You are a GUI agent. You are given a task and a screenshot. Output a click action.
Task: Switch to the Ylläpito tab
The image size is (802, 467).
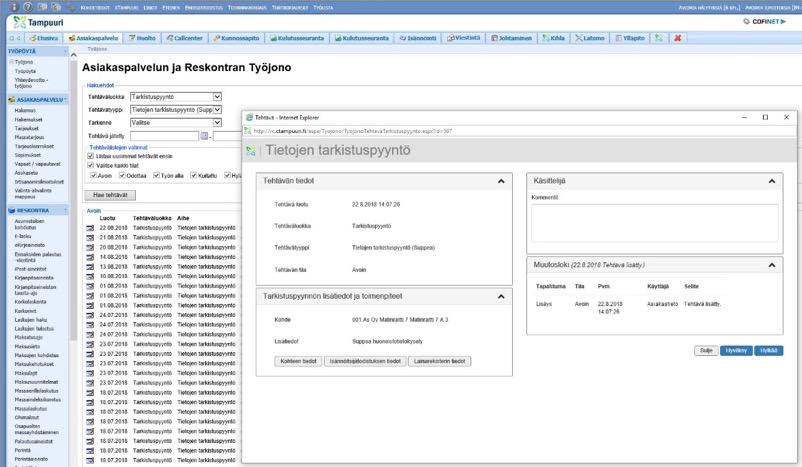pyautogui.click(x=630, y=38)
